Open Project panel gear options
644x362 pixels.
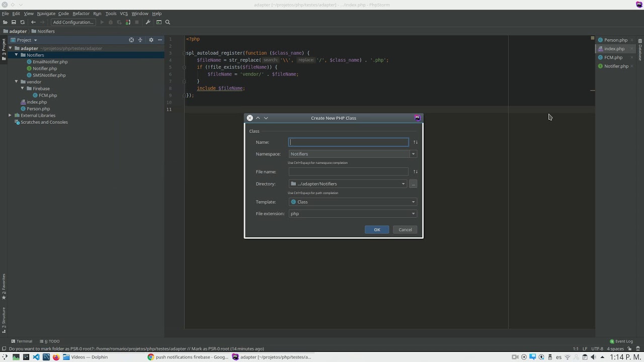[151, 40]
